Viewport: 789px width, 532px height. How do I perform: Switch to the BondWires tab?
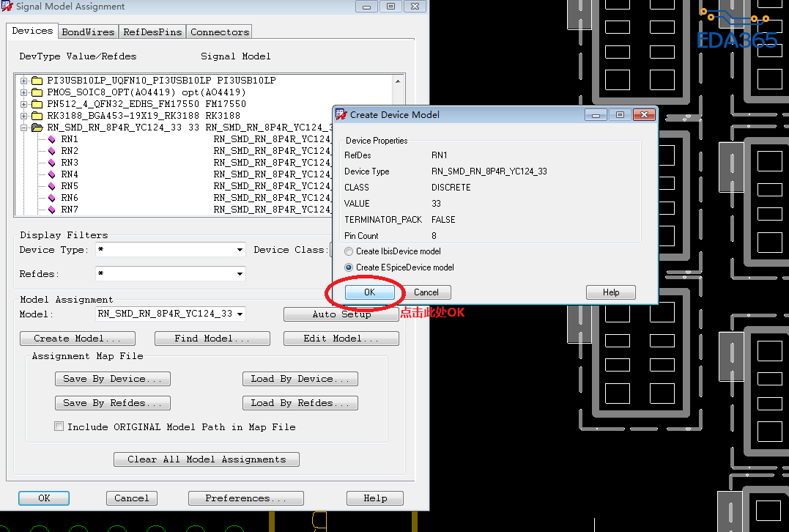coord(89,32)
